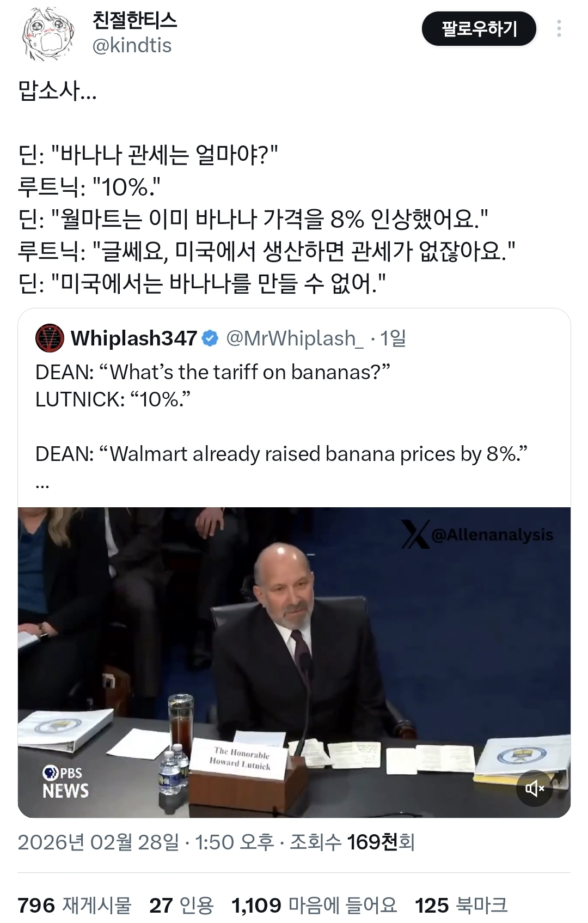View the 27 인용 quotes list

(181, 905)
